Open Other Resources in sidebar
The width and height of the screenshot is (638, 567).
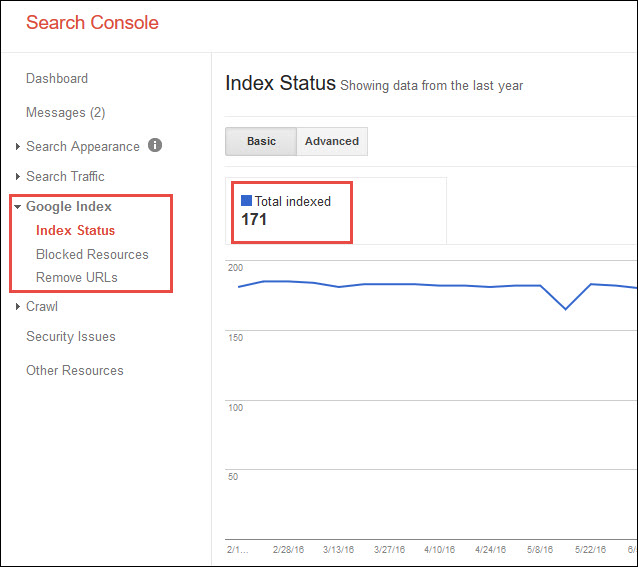[75, 370]
